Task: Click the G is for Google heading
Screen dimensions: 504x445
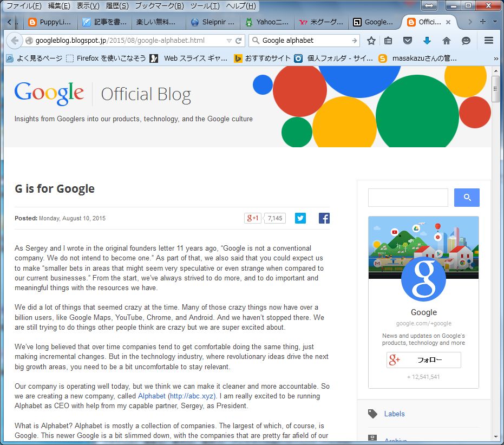Action: tap(55, 188)
